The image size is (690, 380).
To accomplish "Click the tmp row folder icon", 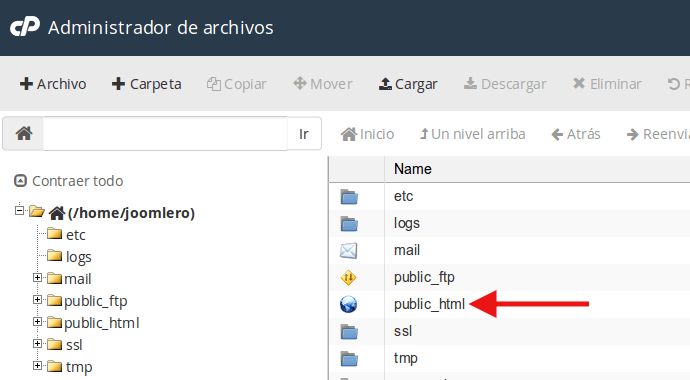I will 349,358.
